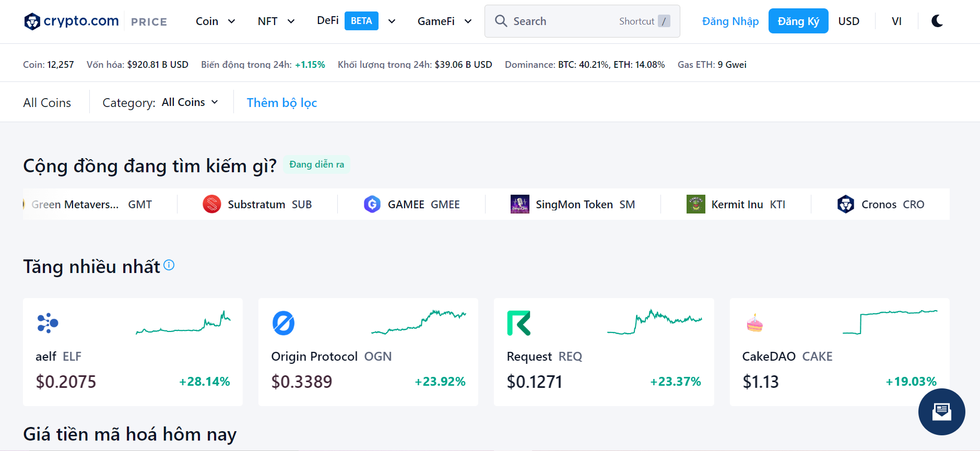Viewport: 980px width, 451px height.
Task: Click the +23.92% gain value
Action: [x=440, y=382]
